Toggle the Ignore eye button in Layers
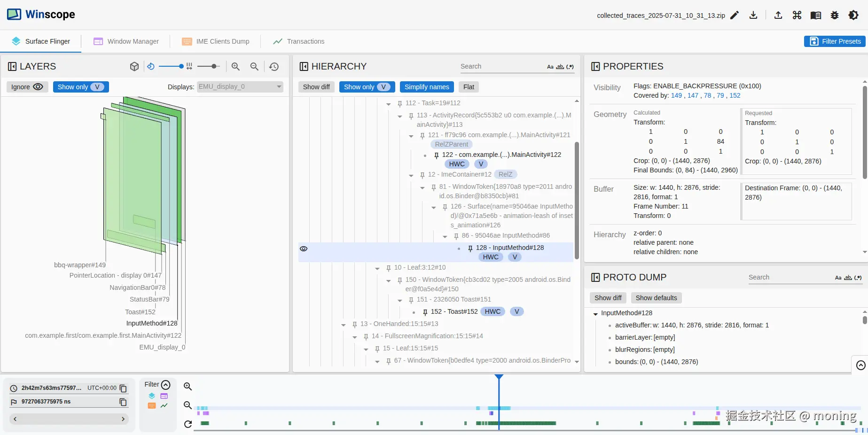 tap(27, 87)
